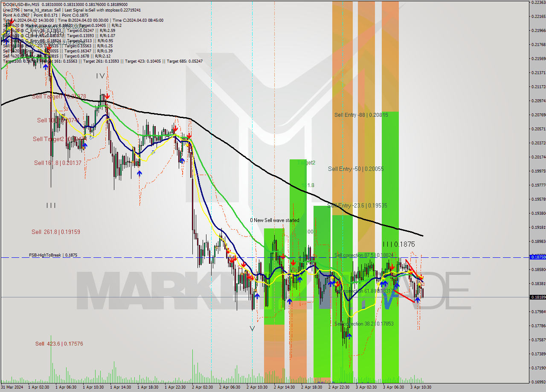Click the '3 Apr 06:30' time axis label
This screenshot has height=392, width=546.
(x=393, y=387)
